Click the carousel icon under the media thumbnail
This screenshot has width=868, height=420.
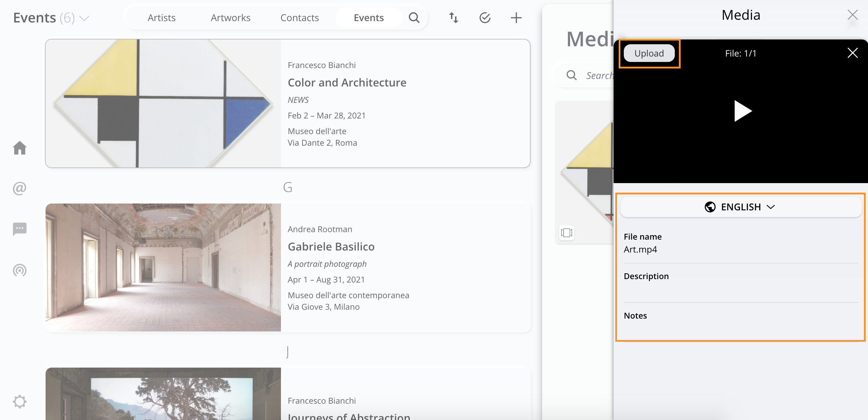(x=566, y=233)
